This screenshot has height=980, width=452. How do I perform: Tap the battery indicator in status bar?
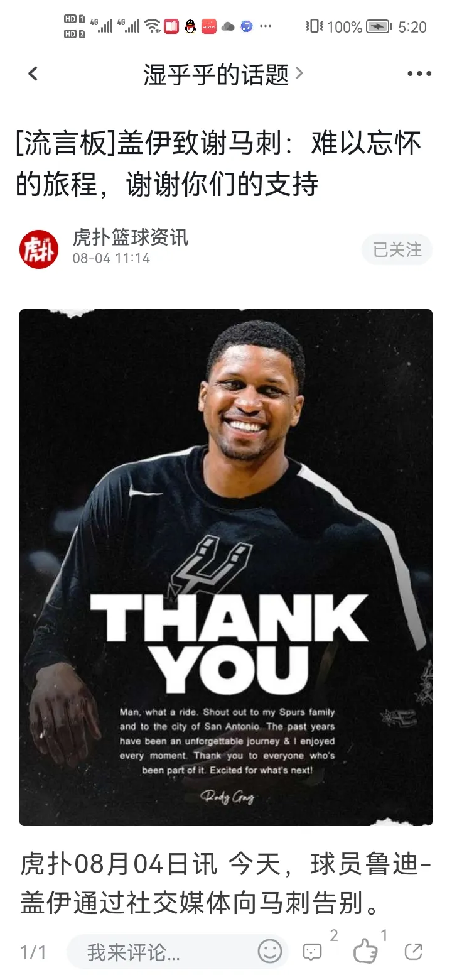tap(379, 26)
